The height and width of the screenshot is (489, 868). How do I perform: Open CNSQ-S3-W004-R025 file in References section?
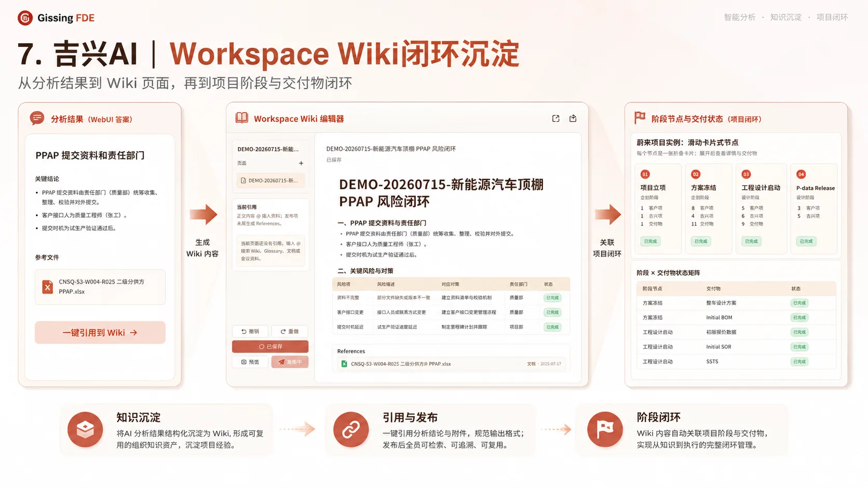pyautogui.click(x=451, y=364)
